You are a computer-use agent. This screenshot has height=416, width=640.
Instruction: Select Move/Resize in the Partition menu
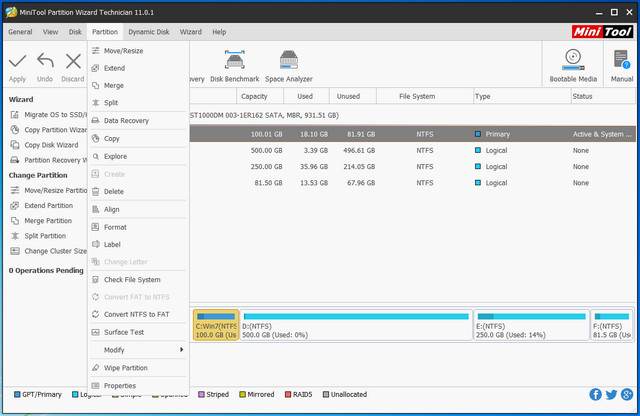click(138, 51)
